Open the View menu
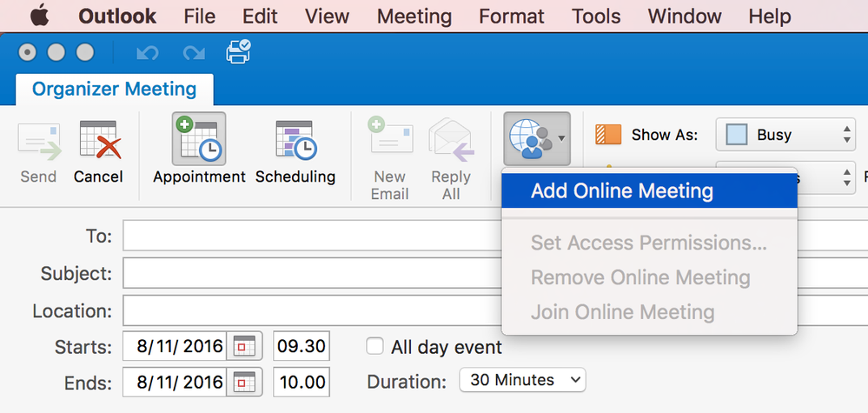 pos(328,16)
